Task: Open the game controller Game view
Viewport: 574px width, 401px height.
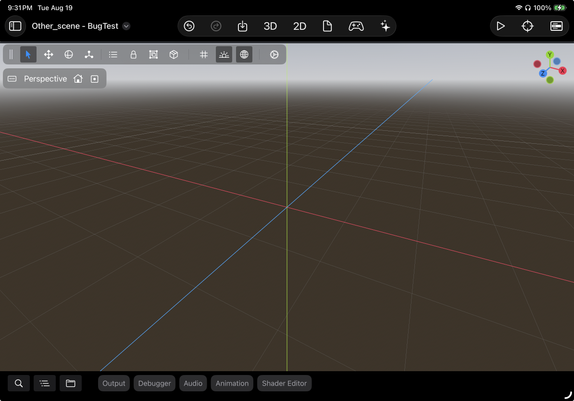Action: 356,26
